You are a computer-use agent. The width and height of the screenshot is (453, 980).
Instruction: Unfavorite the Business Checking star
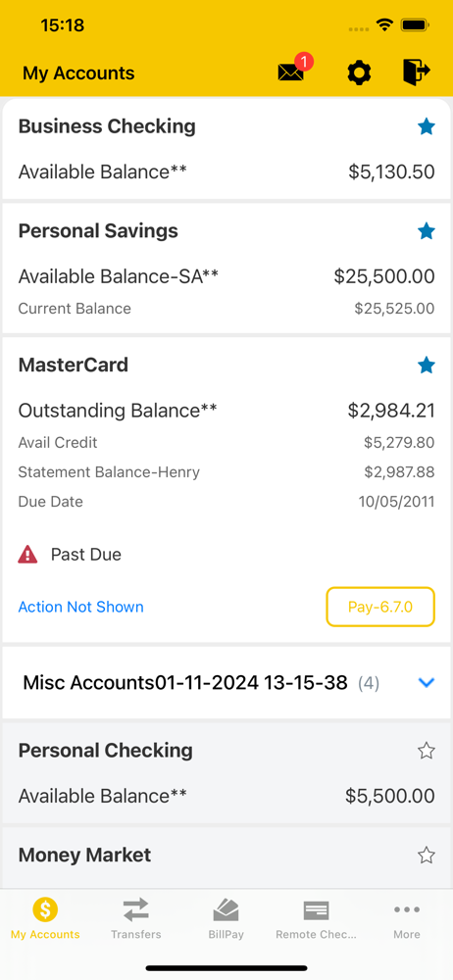click(x=427, y=126)
